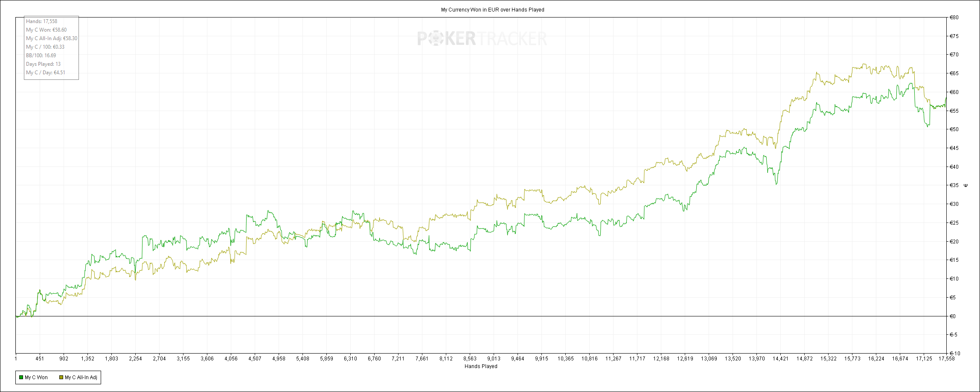
Task: Click the "BB/100: 16.69" stat line
Action: click(x=41, y=56)
